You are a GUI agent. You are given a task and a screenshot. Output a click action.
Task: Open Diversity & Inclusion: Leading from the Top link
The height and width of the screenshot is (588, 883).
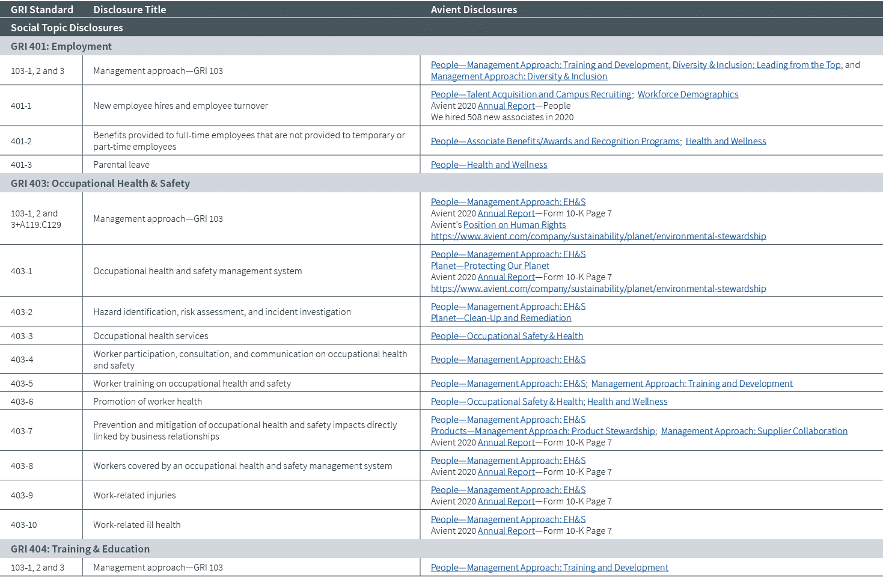click(x=756, y=65)
